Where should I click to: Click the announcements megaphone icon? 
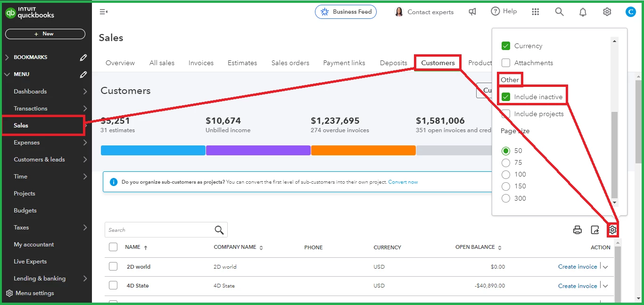[472, 12]
